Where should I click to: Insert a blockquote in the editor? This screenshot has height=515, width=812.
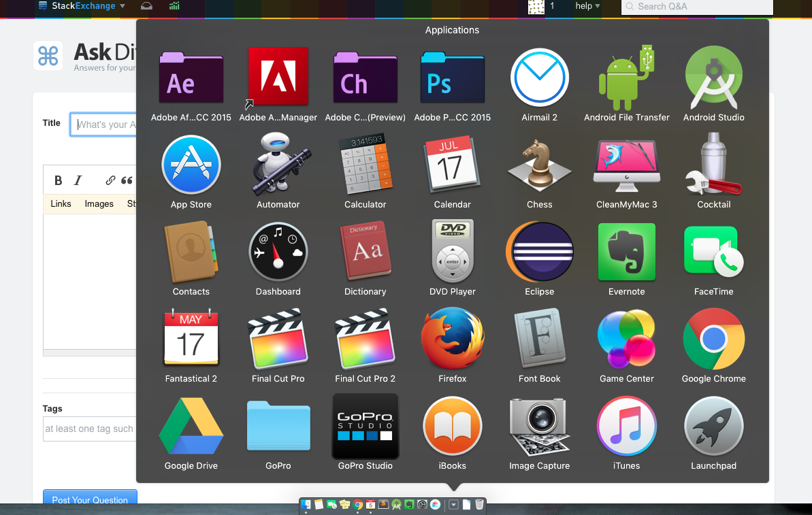click(127, 180)
